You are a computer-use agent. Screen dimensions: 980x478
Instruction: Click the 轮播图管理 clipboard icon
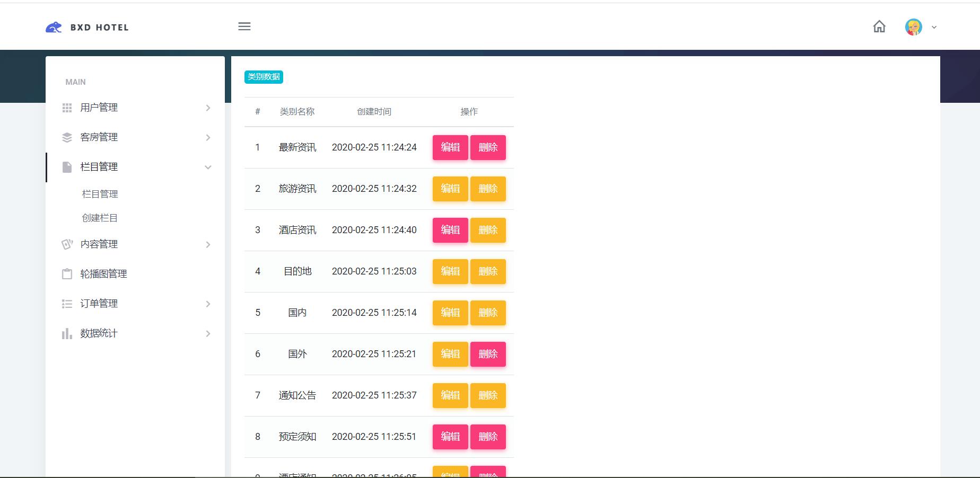[x=67, y=274]
